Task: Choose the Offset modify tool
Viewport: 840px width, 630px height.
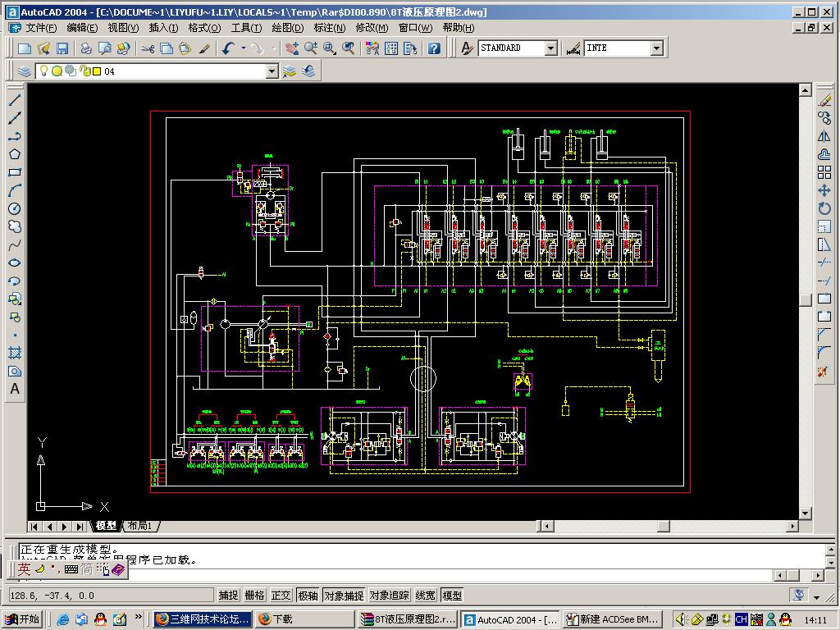Action: point(824,154)
